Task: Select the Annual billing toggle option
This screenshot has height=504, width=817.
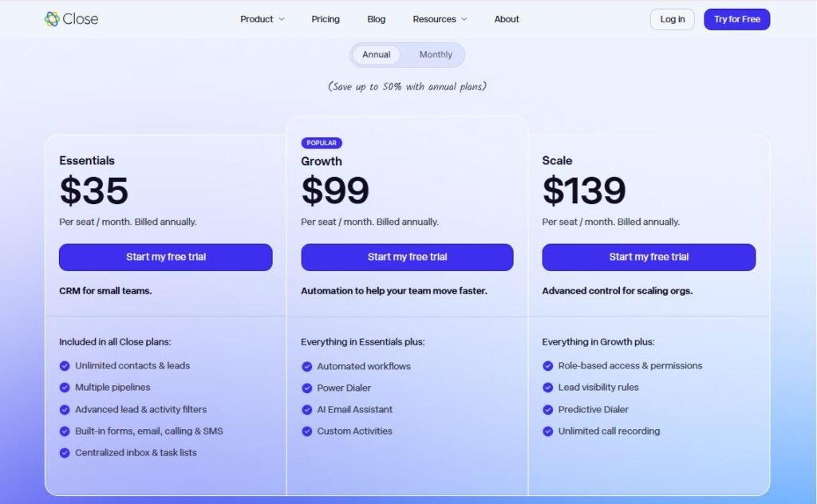Action: (375, 54)
